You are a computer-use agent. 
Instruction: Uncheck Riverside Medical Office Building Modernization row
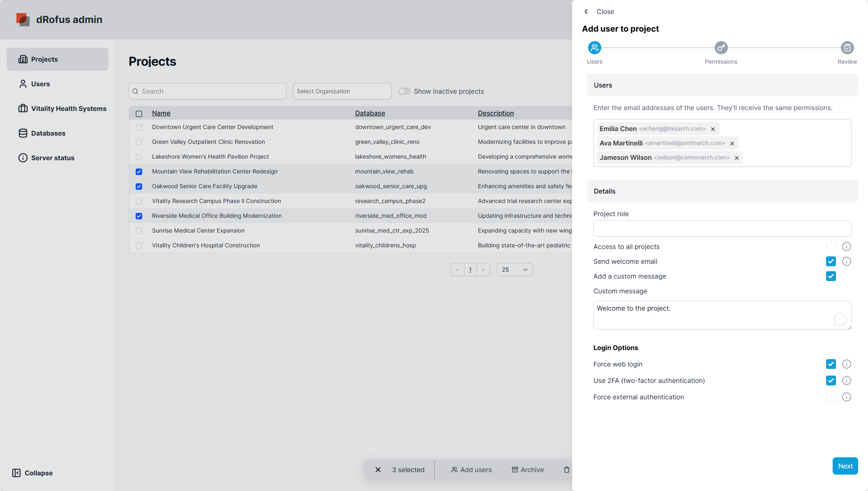(139, 216)
